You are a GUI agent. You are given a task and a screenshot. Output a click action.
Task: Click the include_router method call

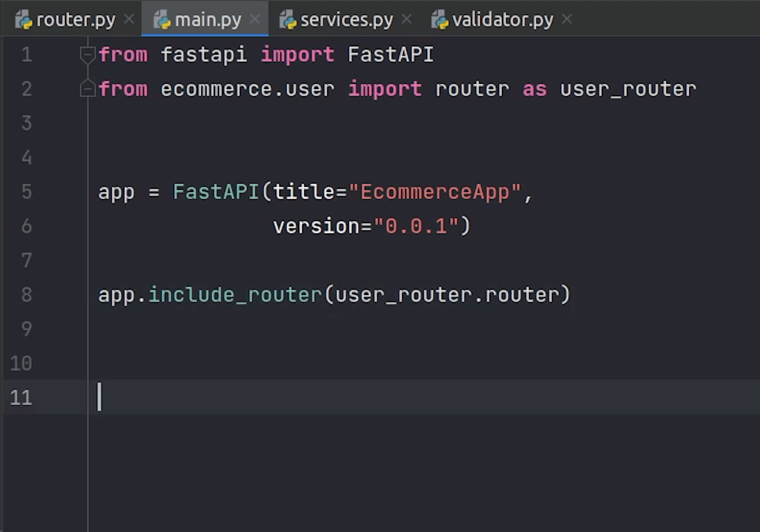[x=235, y=295]
